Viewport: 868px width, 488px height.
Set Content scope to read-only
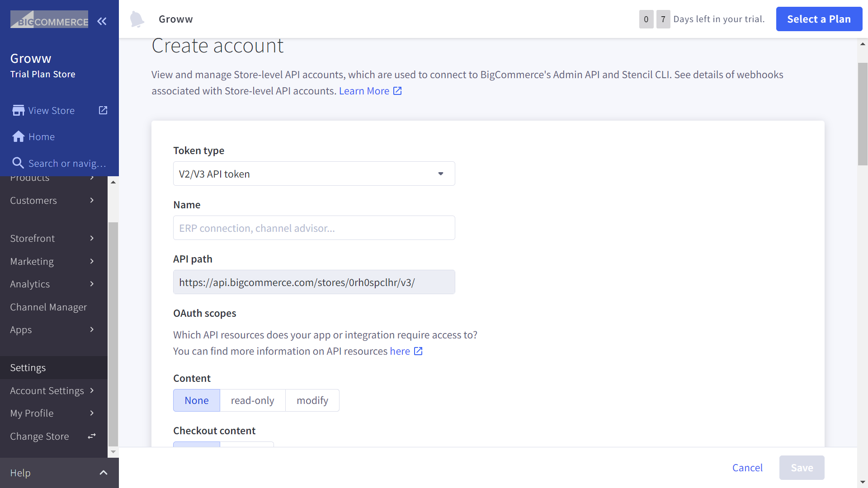[252, 400]
